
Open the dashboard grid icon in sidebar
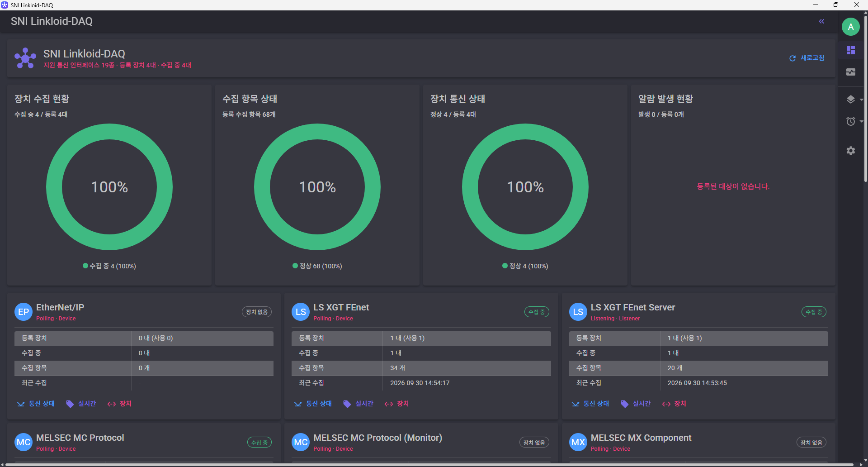click(850, 50)
